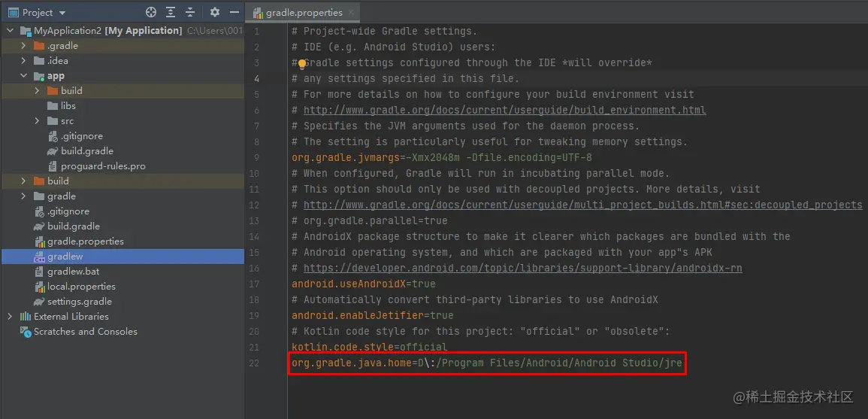
Task: Click the .gradle orange folder icon
Action: [x=39, y=45]
